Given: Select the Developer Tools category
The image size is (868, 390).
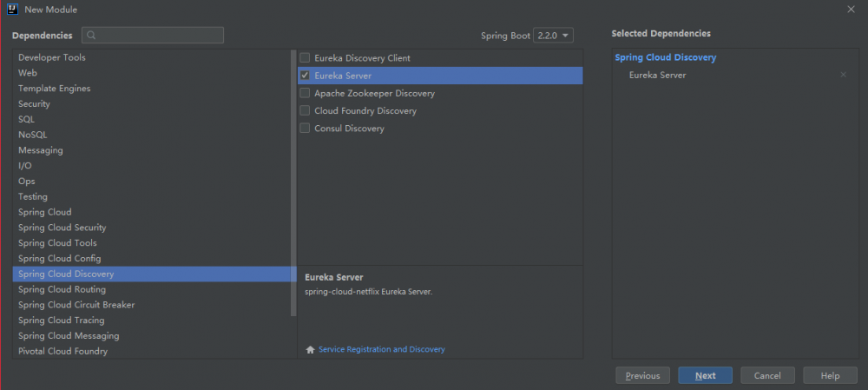Looking at the screenshot, I should [x=52, y=57].
